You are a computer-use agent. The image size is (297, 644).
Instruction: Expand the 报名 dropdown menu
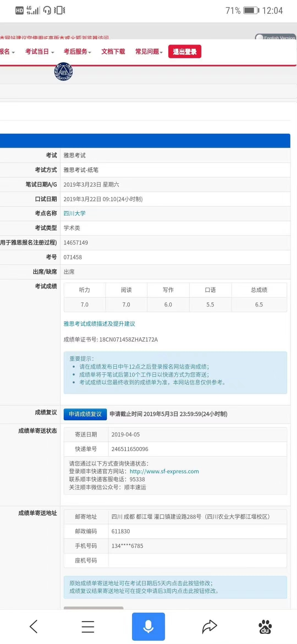click(7, 51)
